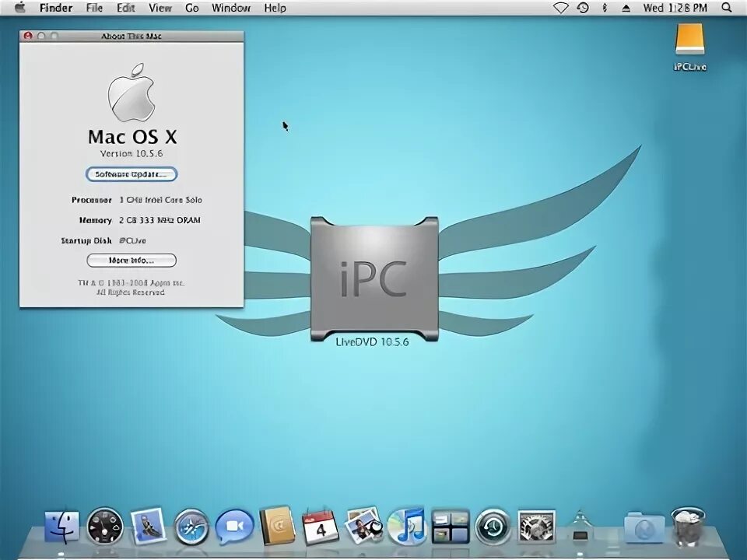Image resolution: width=747 pixels, height=560 pixels.
Task: Open Address Book from the Dock
Action: [x=277, y=527]
